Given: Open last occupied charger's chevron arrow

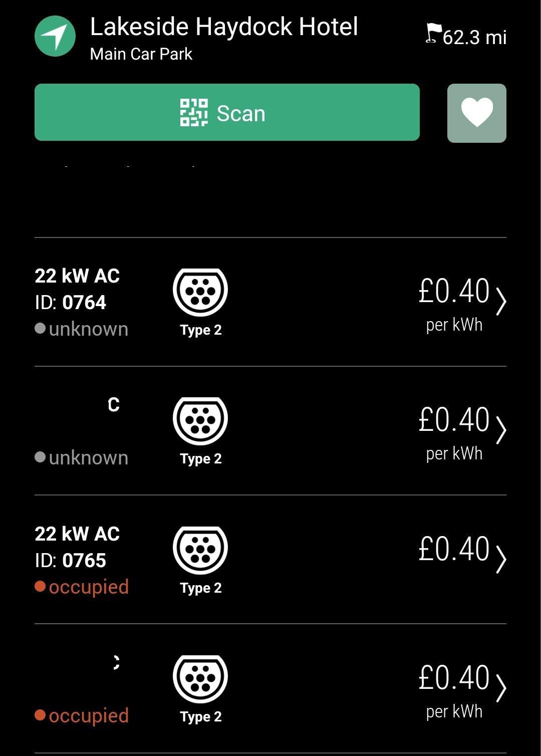Looking at the screenshot, I should click(501, 688).
